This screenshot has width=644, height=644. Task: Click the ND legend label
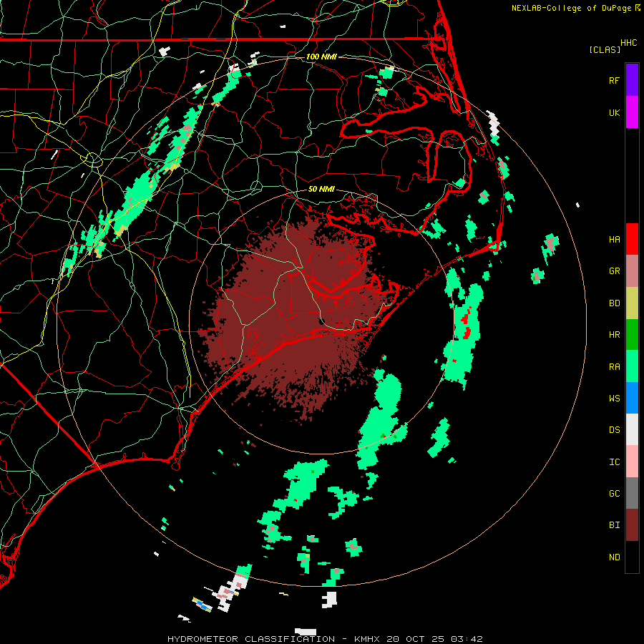(x=614, y=557)
